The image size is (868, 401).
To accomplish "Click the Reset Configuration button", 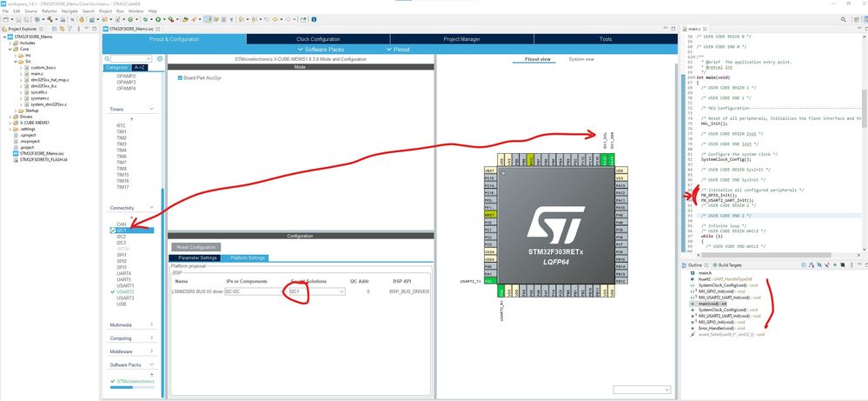I will tap(196, 247).
